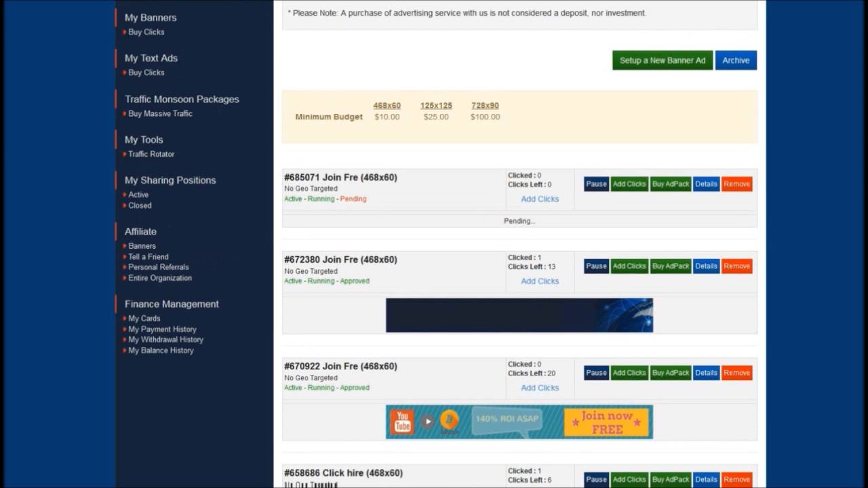
Task: Click the blue Add Clicks link under banner #670922 stats
Action: (540, 388)
